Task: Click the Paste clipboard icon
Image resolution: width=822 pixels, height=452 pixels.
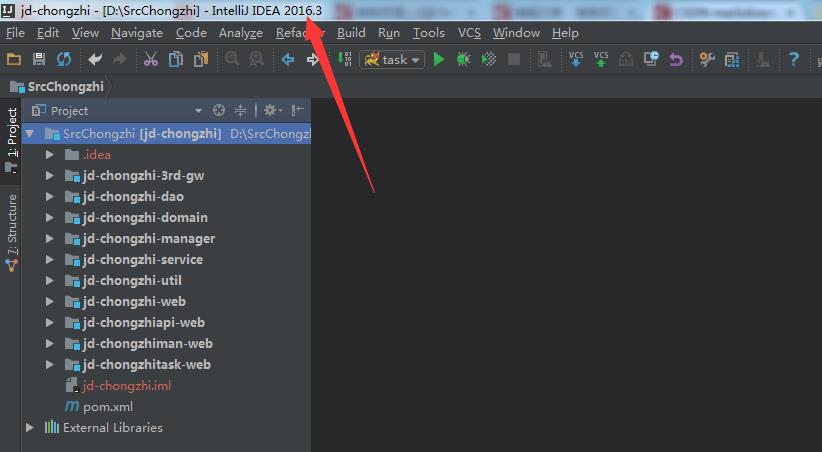Action: click(201, 59)
